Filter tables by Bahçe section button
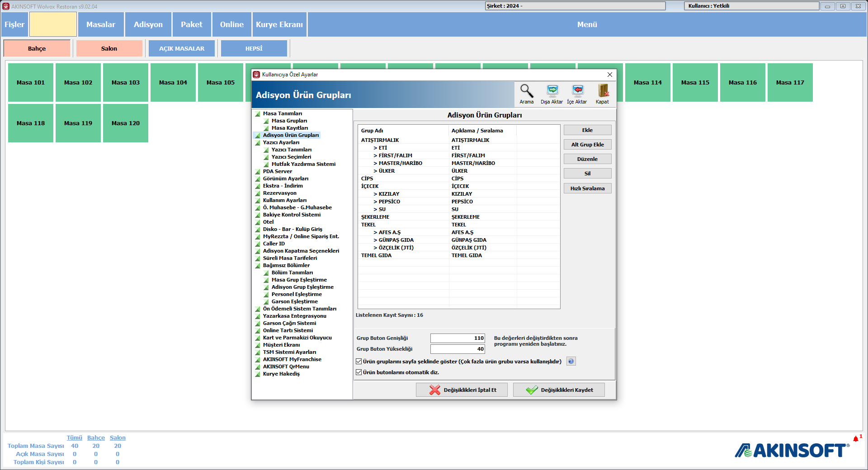 tap(37, 48)
